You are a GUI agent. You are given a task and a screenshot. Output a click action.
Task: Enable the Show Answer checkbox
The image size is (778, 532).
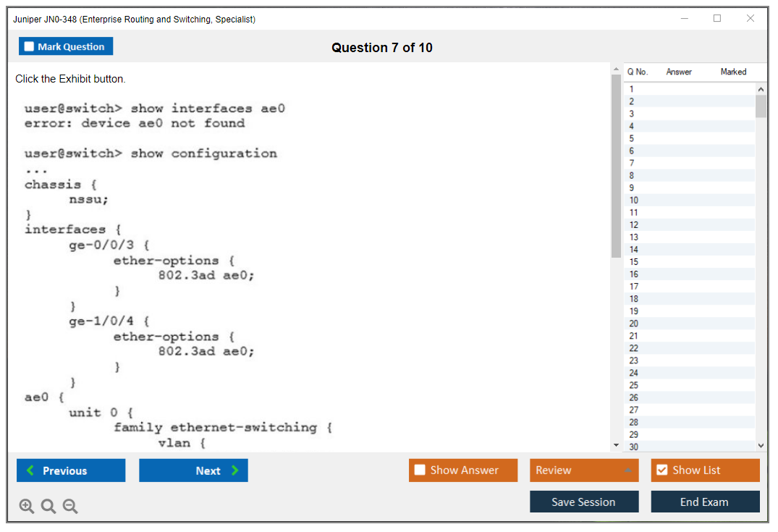[420, 470]
